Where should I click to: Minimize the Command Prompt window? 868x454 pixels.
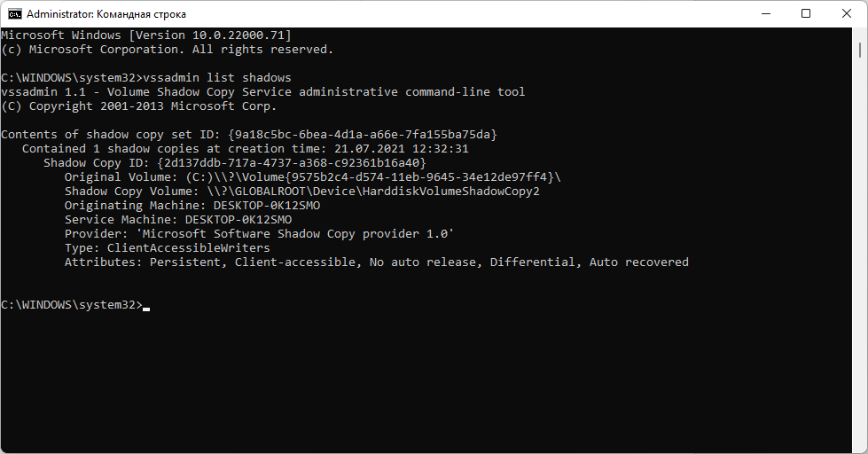point(765,13)
